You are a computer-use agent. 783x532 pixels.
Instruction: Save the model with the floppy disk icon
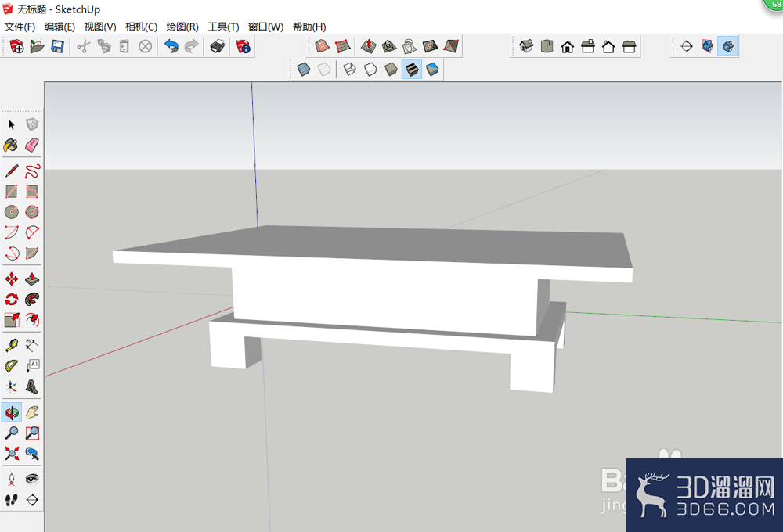click(x=57, y=46)
